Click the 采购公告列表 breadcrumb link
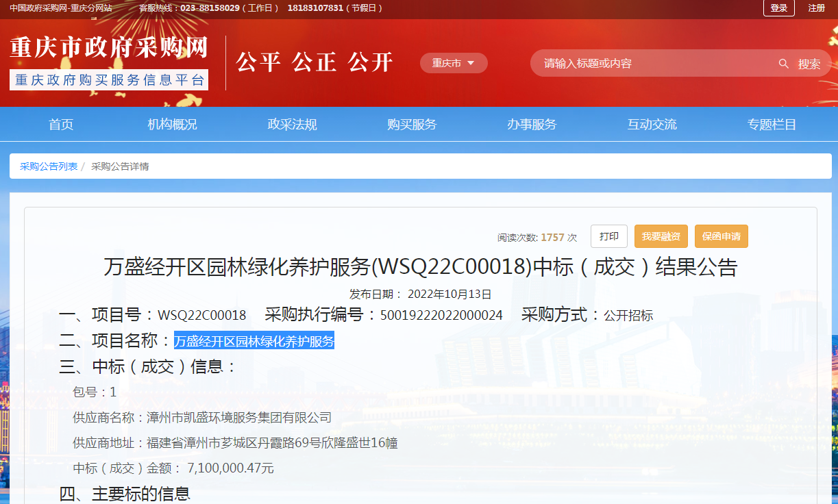The height and width of the screenshot is (504, 838). [x=49, y=166]
